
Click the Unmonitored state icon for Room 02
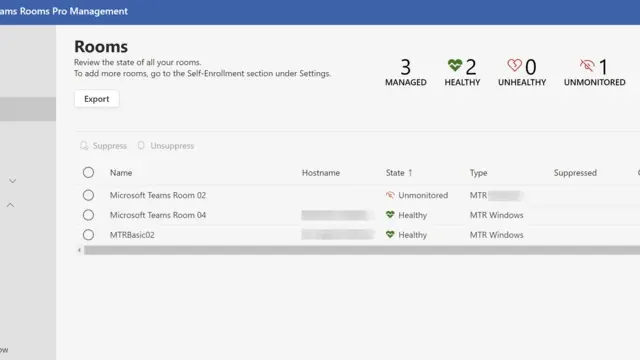pos(390,195)
